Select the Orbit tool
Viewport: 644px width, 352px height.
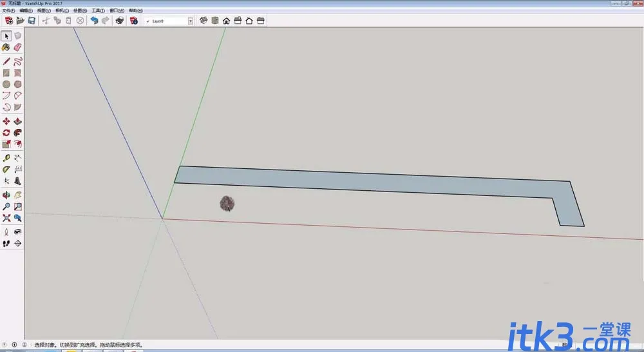coord(6,195)
